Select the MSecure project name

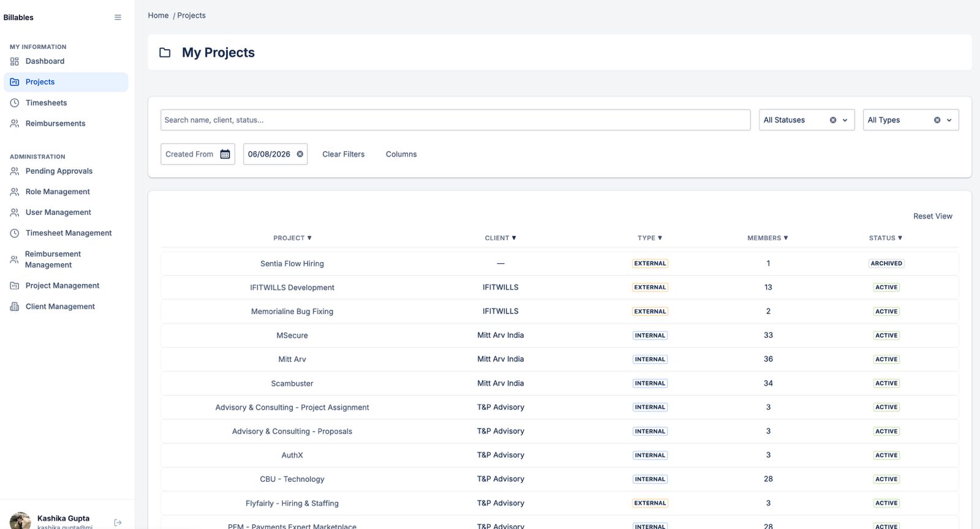tap(292, 336)
